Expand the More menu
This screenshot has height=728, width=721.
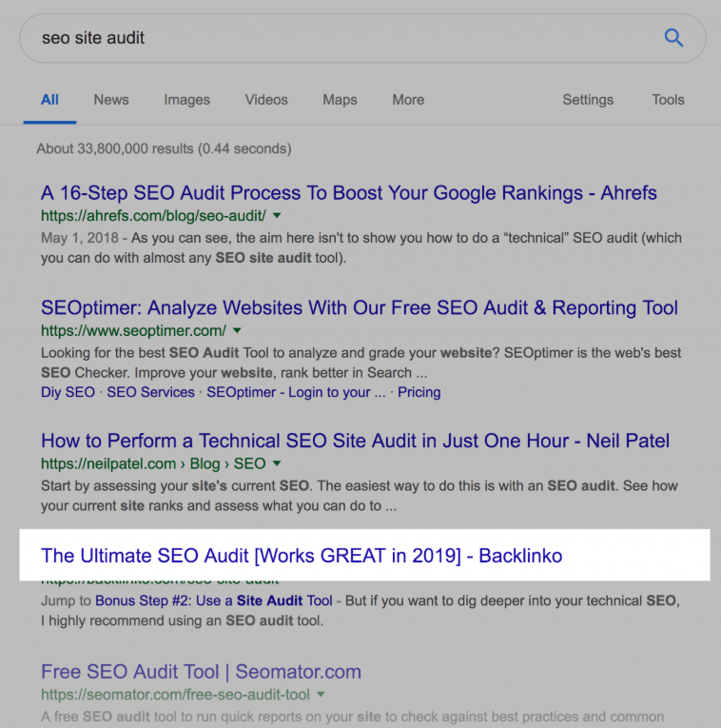click(408, 100)
